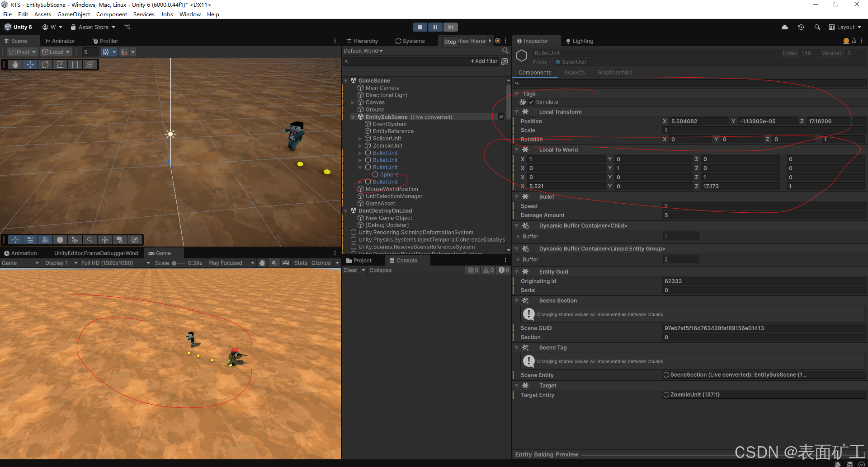Switch to the Animator tab
This screenshot has height=467, width=868.
pos(60,41)
